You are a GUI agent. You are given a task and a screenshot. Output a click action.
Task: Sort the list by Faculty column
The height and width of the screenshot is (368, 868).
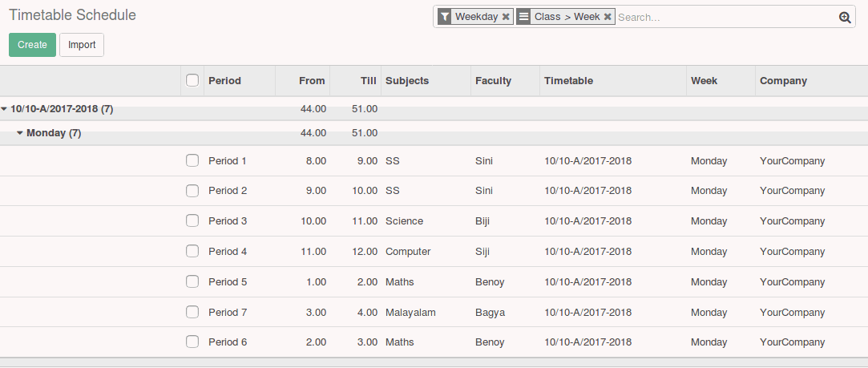(x=493, y=80)
